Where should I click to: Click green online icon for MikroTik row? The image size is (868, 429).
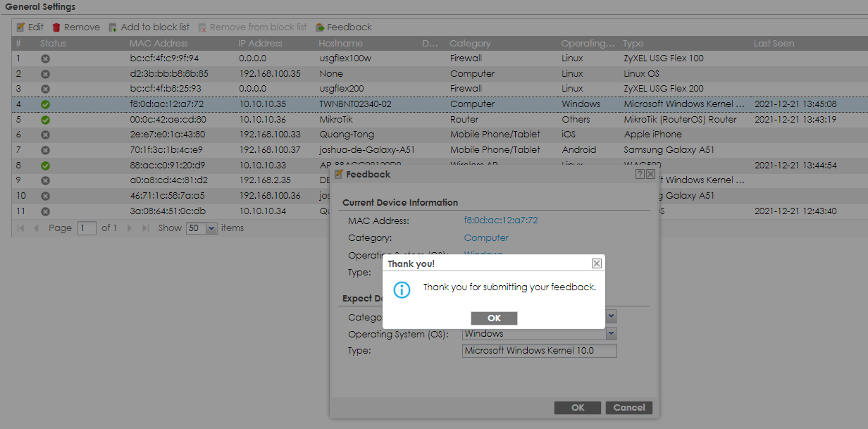(45, 120)
